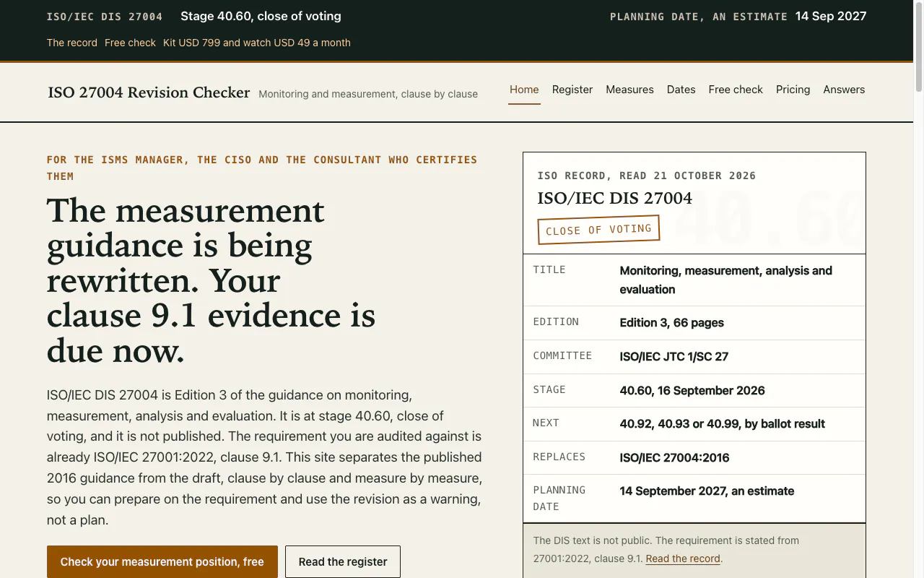Click the 'EDITION' row label in card
Screen dimensions: 924x578
(556, 322)
